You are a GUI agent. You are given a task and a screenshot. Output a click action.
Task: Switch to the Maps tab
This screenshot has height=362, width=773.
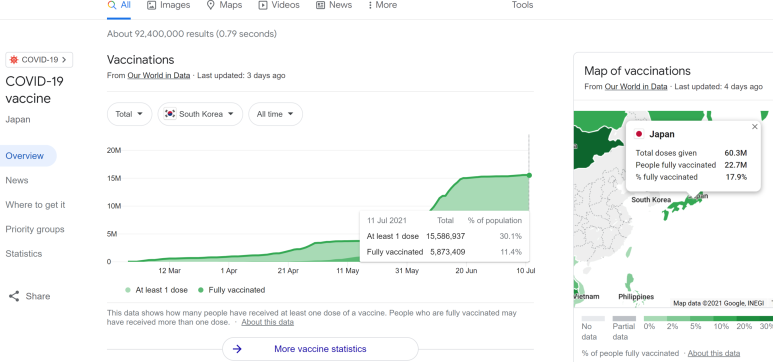[x=224, y=5]
